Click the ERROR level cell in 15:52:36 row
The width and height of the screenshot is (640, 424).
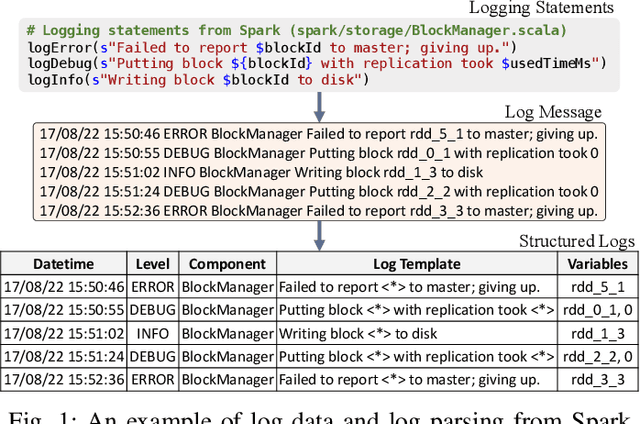[x=153, y=380]
